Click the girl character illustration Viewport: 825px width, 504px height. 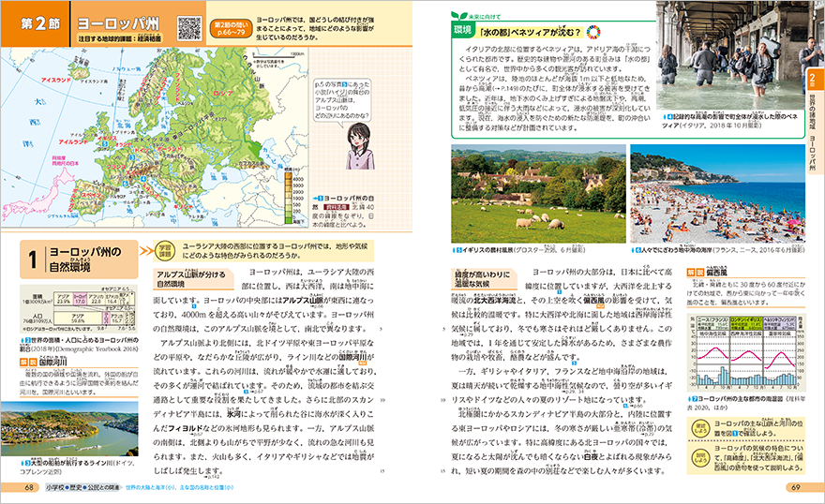[x=360, y=146]
